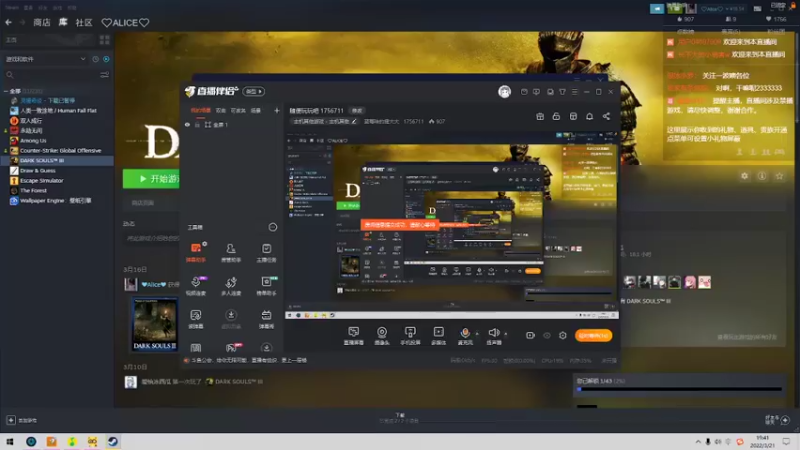Expand the microphone options arrow
The image size is (800, 450).
477,334
